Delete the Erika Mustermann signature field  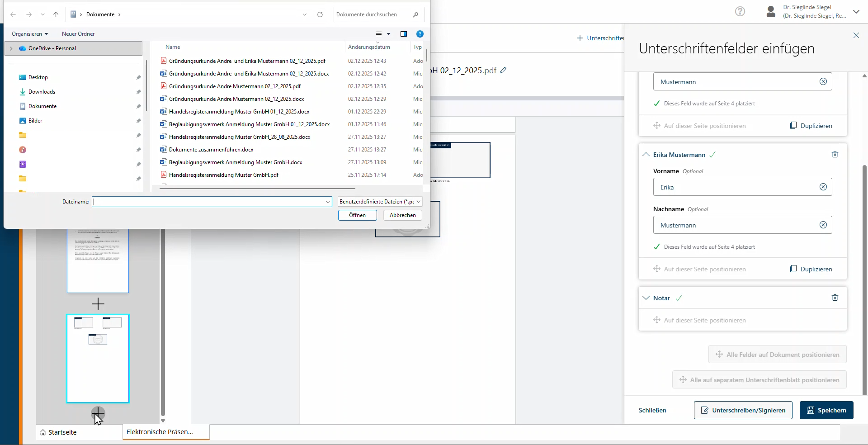835,155
